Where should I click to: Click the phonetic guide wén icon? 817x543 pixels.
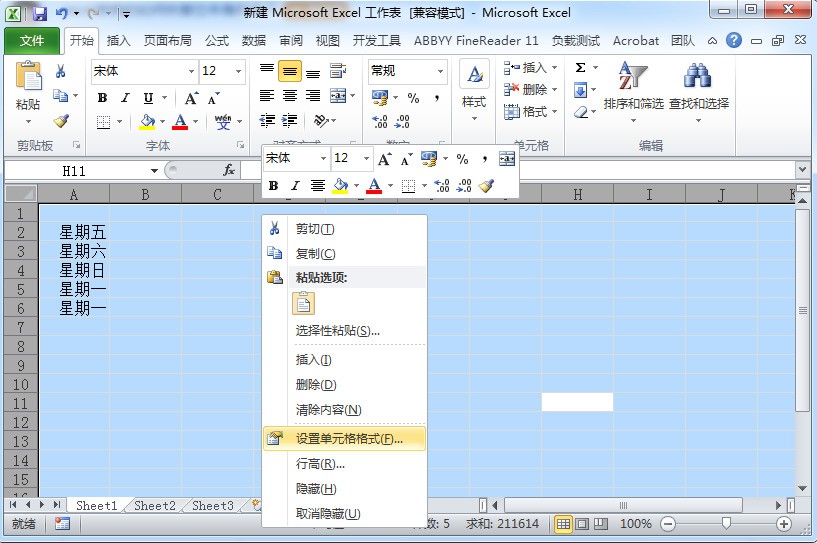(x=223, y=121)
